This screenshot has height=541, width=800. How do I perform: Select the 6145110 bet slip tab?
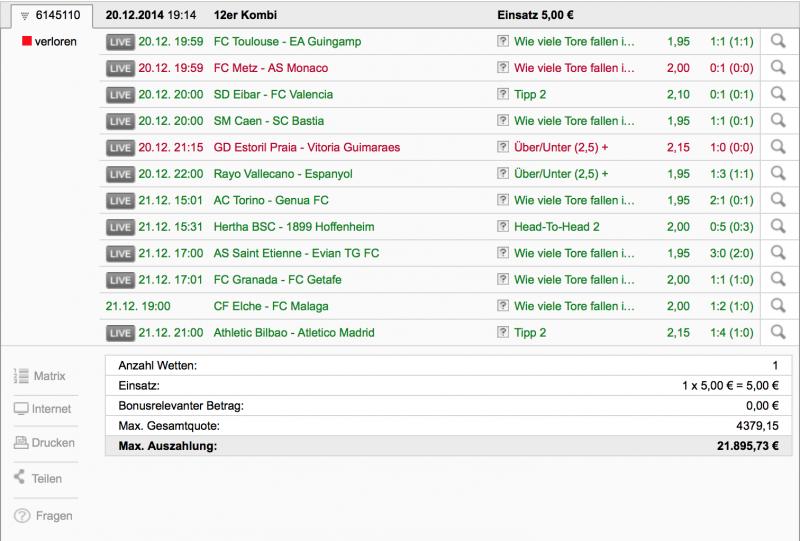pos(52,15)
